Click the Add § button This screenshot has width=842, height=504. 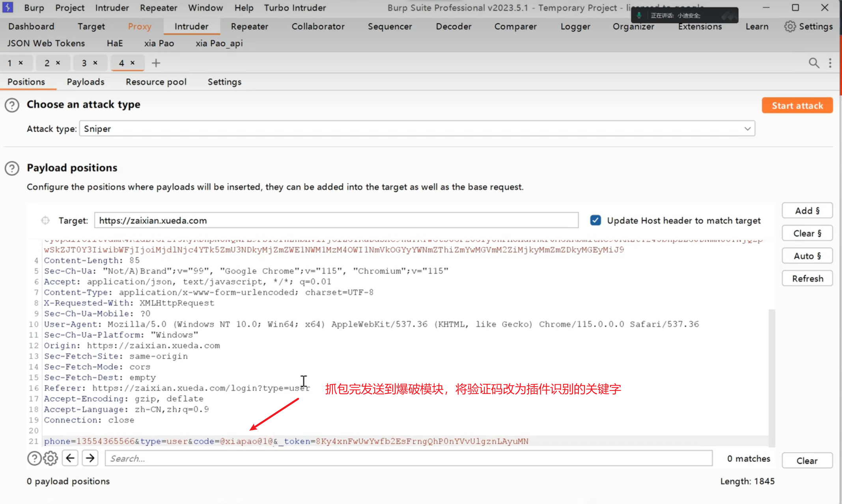(807, 210)
